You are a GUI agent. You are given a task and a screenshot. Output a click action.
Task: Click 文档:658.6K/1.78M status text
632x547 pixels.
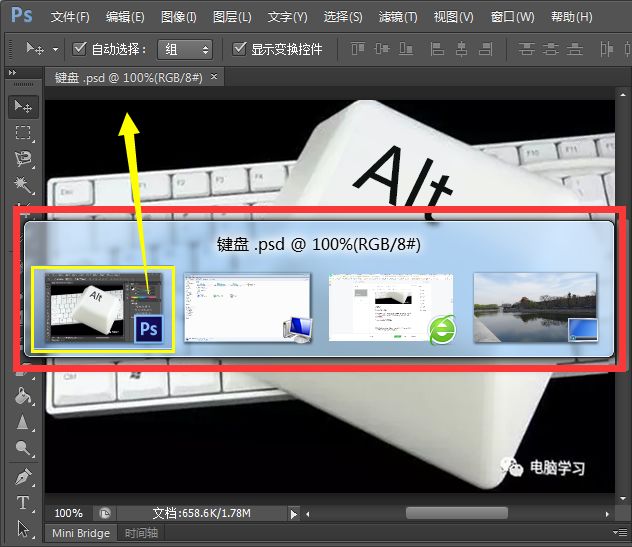(x=202, y=513)
